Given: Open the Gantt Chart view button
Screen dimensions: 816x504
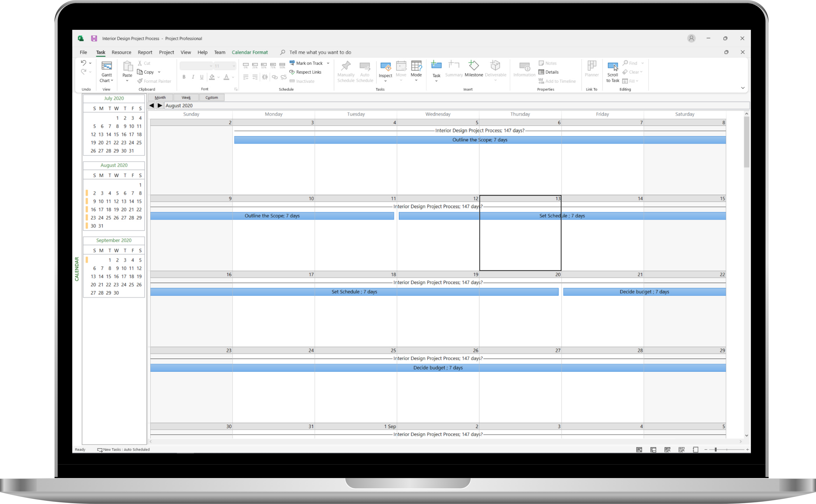Looking at the screenshot, I should [x=107, y=72].
